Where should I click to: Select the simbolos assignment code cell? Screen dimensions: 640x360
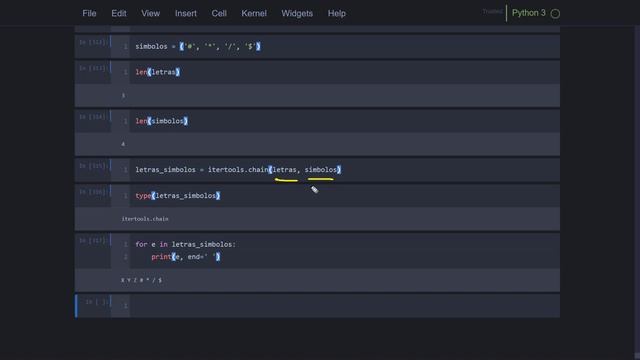pyautogui.click(x=344, y=47)
